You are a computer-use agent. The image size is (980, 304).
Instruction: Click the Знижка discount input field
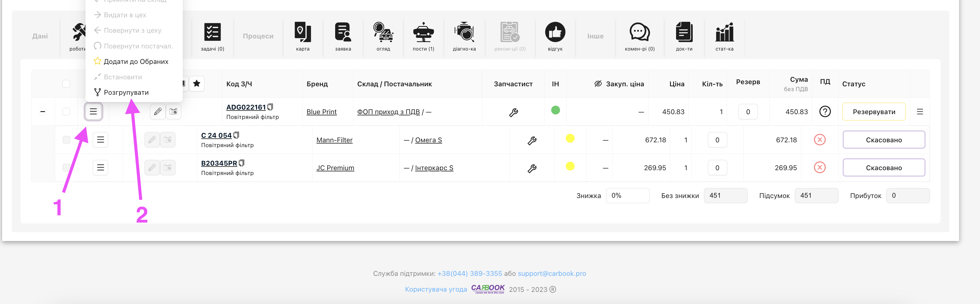pos(627,196)
